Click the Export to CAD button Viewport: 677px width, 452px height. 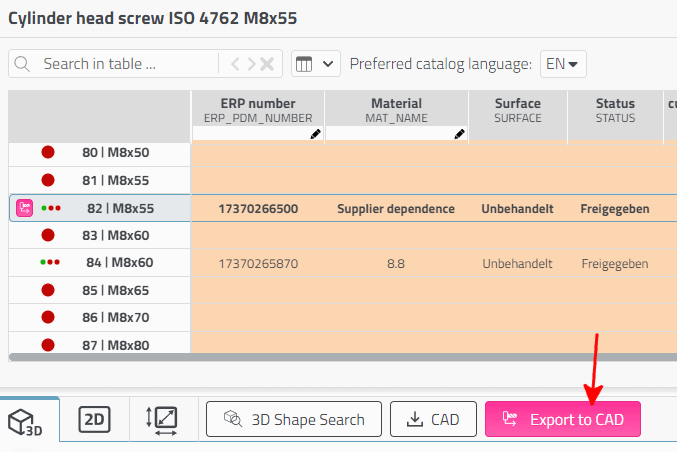point(562,420)
